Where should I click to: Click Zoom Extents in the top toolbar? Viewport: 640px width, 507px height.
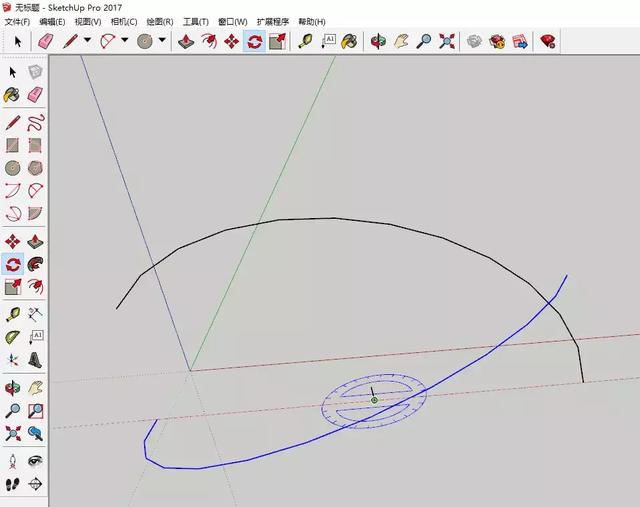click(447, 41)
